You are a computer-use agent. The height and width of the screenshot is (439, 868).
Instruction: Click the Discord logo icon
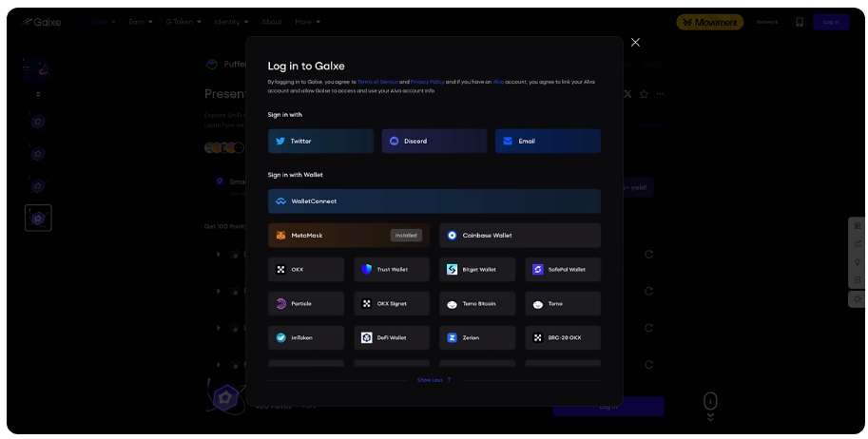[395, 142]
